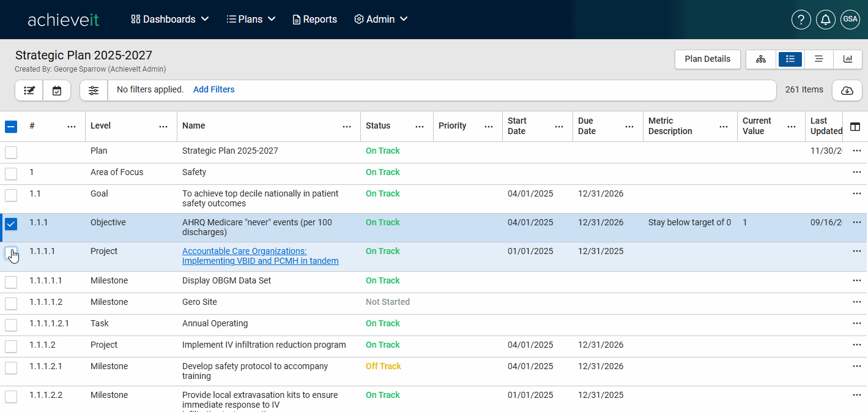
Task: Click the 261 Items count
Action: [804, 89]
